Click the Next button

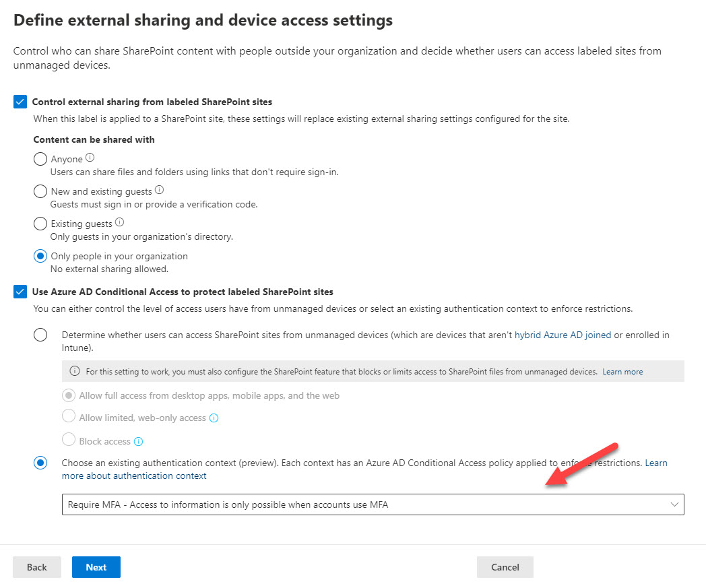pos(96,567)
